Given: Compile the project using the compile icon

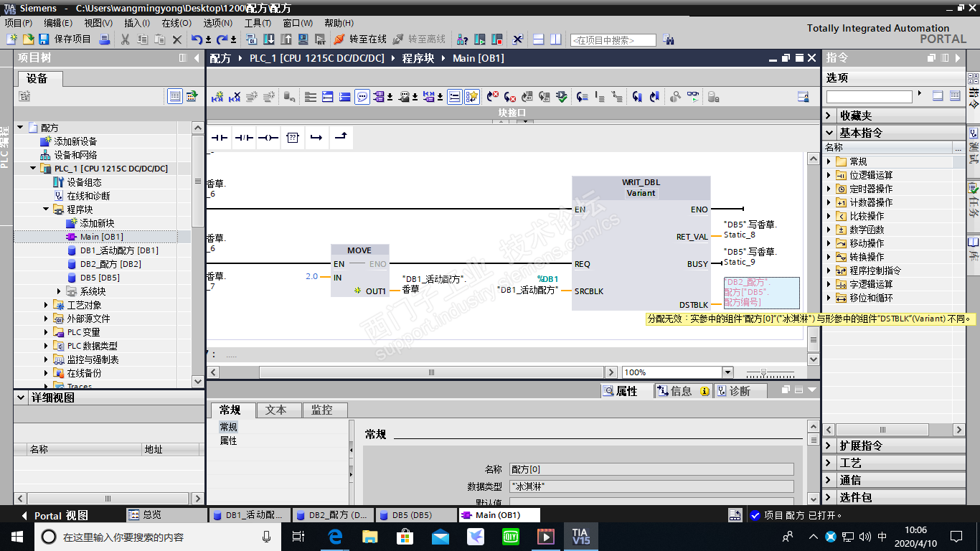Looking at the screenshot, I should pos(251,39).
